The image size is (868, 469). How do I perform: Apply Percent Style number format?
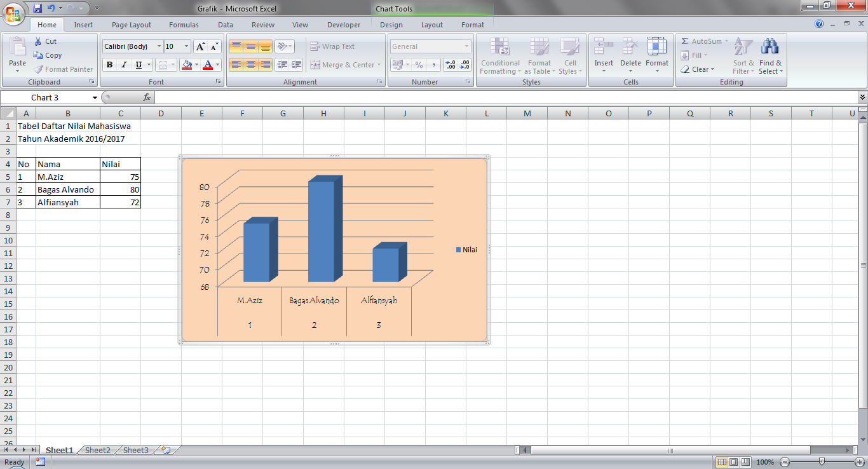point(419,65)
